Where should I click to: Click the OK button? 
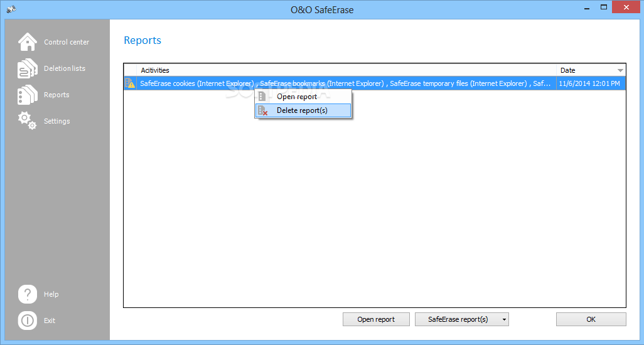pos(591,319)
